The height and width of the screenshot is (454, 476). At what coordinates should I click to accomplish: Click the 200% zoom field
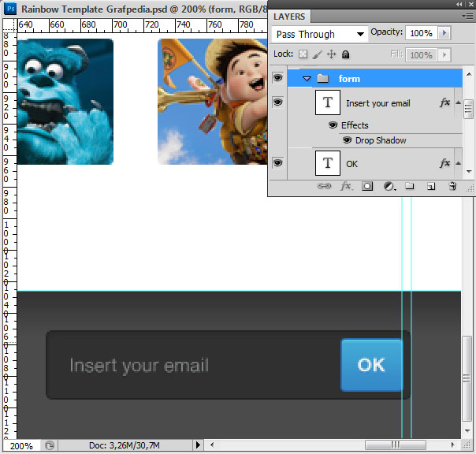pos(21,446)
